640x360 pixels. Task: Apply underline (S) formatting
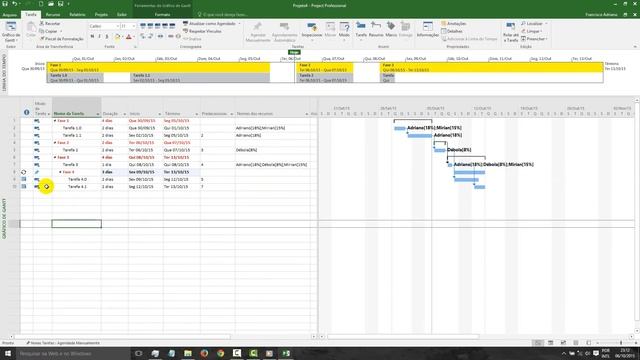tap(107, 37)
